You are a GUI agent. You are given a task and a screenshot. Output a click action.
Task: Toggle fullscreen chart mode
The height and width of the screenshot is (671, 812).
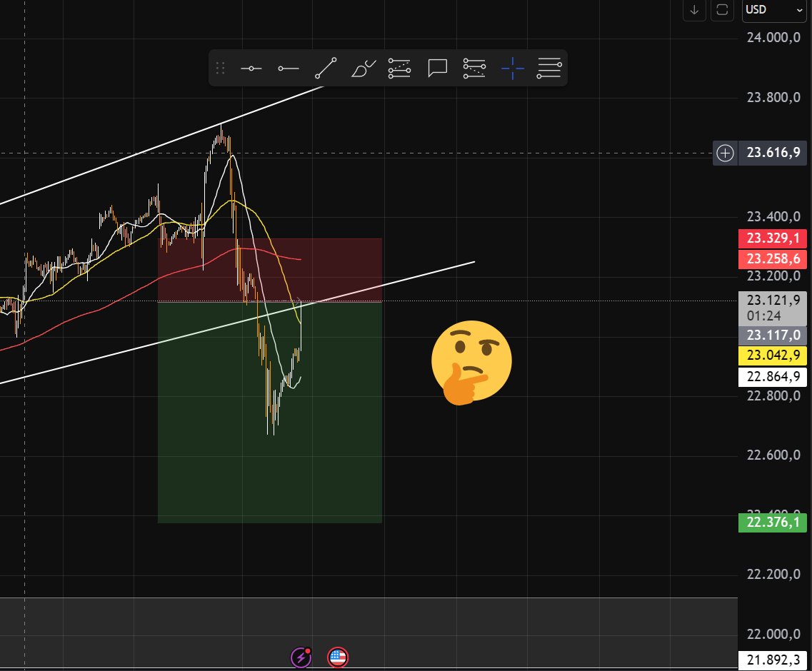[721, 11]
